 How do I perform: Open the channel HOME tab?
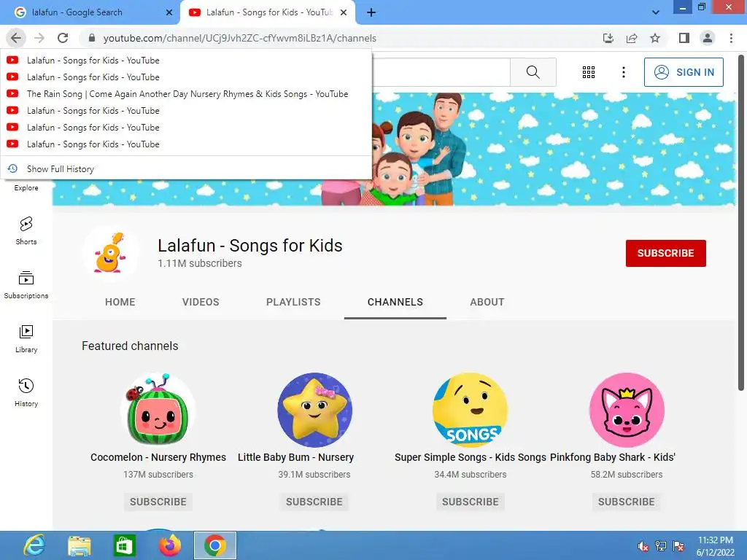pos(120,302)
